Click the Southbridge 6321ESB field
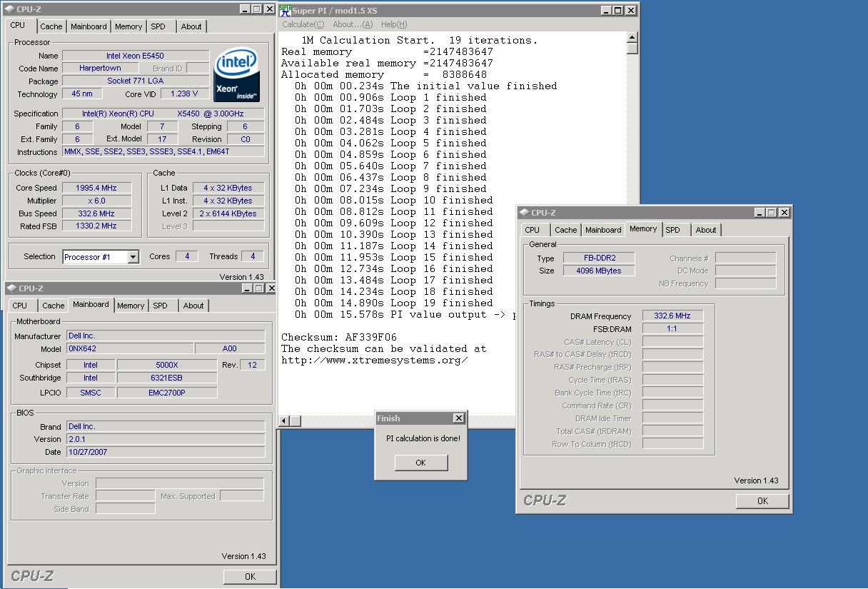Image resolution: width=868 pixels, height=589 pixels. click(167, 378)
